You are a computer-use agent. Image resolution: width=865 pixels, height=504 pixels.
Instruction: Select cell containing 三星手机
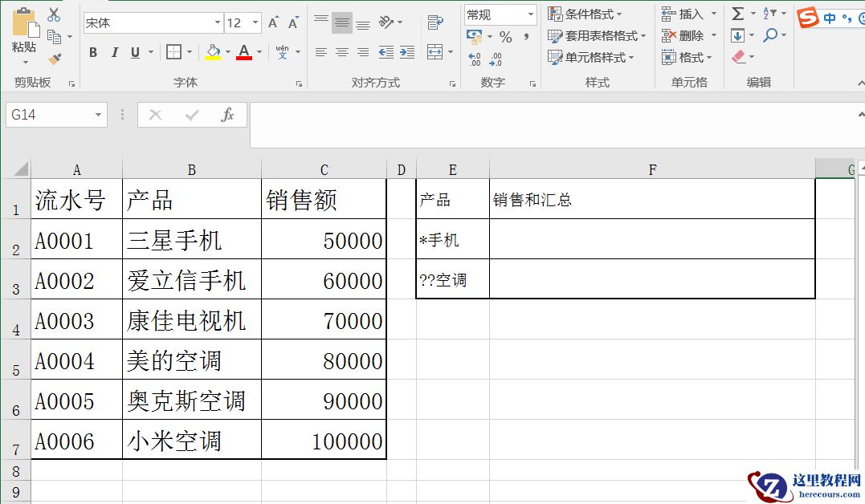pos(191,239)
